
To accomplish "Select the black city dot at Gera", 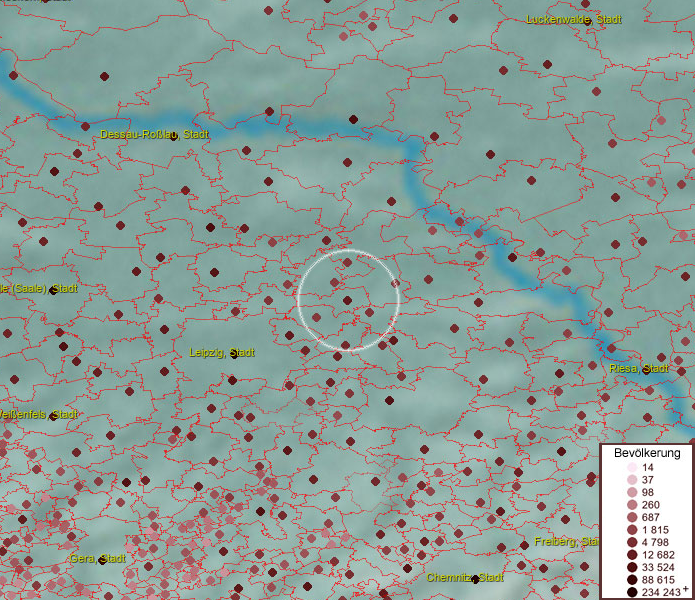I will click(x=103, y=560).
